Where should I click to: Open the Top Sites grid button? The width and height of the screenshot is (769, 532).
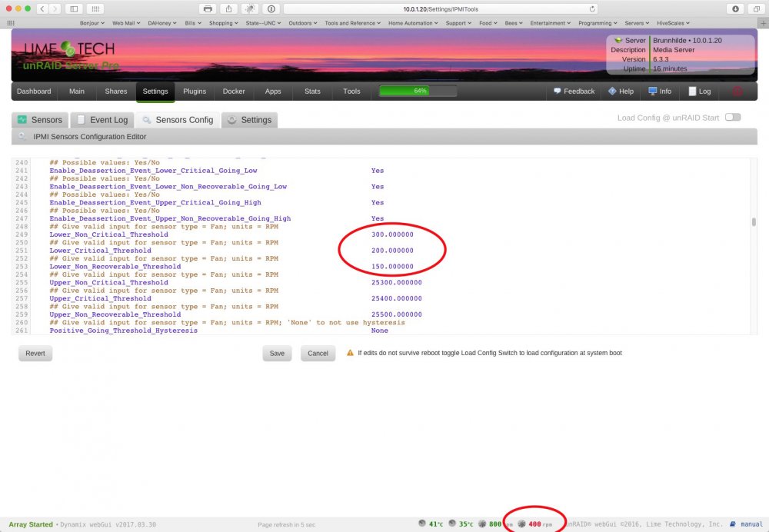(95, 8)
